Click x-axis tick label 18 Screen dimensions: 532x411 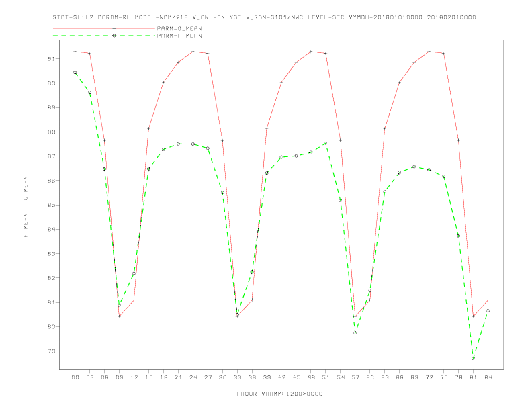click(x=163, y=377)
